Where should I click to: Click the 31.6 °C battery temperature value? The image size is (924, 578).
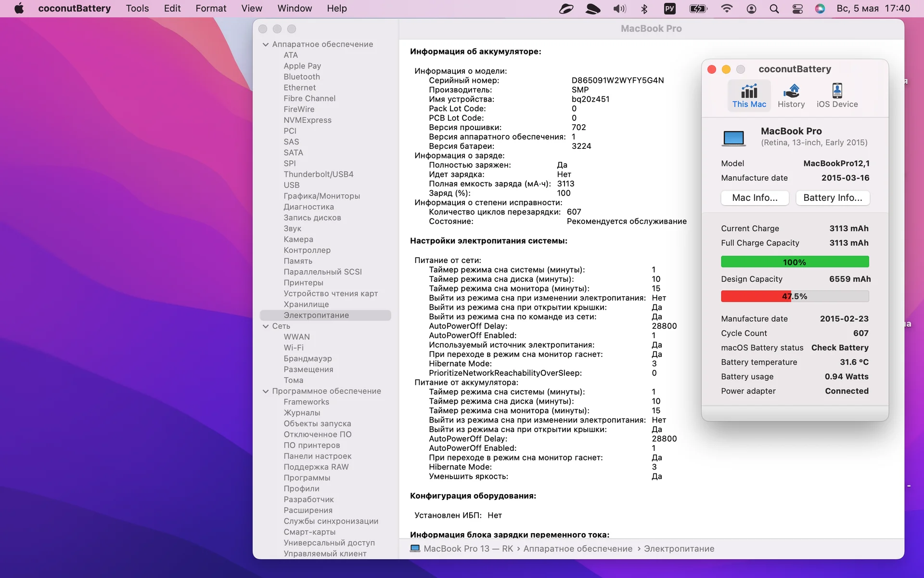click(x=854, y=362)
